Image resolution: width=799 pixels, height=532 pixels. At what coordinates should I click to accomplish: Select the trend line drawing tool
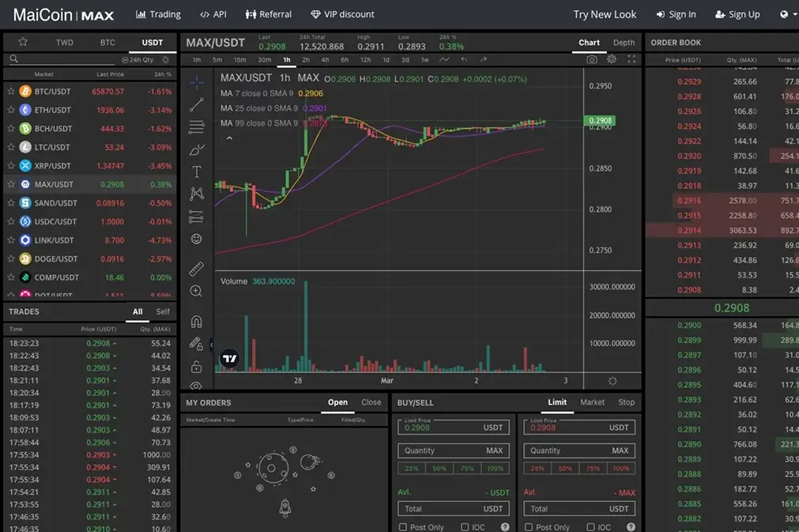(x=196, y=104)
